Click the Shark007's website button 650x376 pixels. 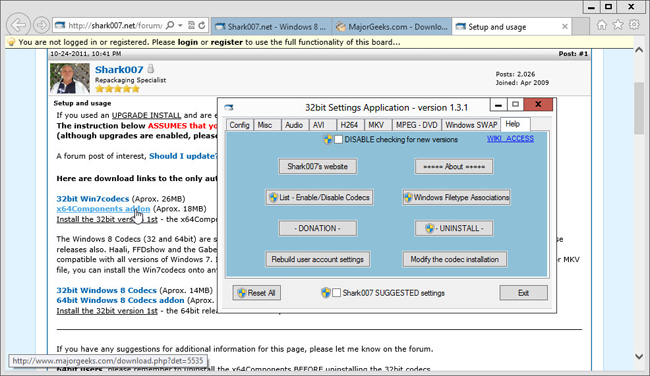tap(318, 167)
